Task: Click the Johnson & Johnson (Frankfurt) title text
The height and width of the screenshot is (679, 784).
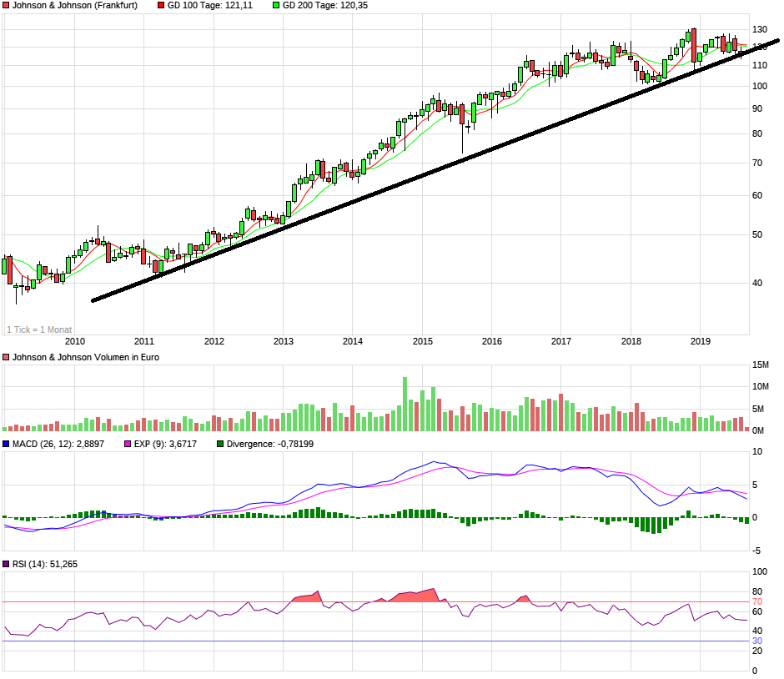Action: pos(75,5)
